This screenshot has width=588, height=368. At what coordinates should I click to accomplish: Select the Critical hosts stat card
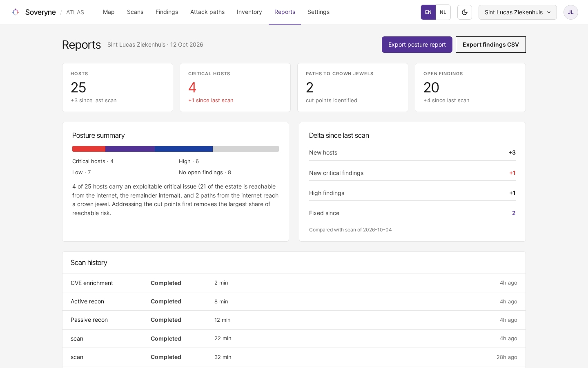coord(235,88)
